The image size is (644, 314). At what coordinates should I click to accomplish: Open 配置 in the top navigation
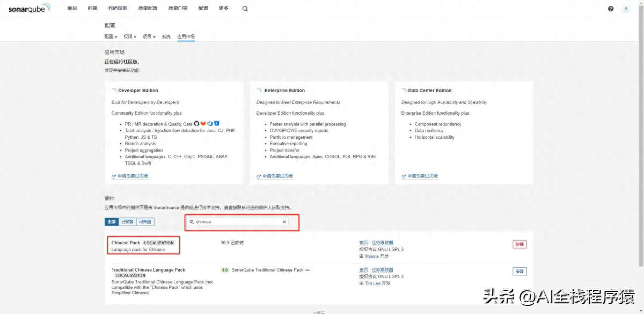(203, 8)
